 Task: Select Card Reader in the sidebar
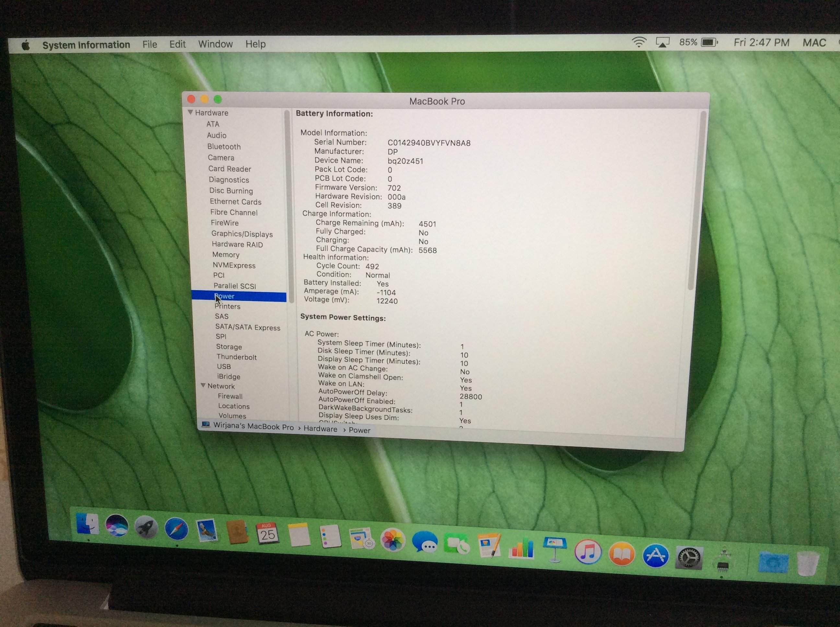230,169
